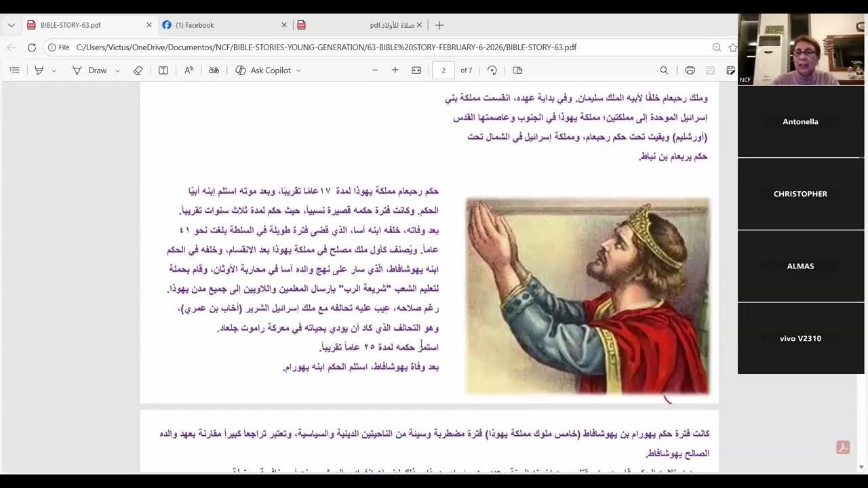Select the CHRISTOPHER participant tile
Viewport: 868px width, 488px height.
[801, 194]
